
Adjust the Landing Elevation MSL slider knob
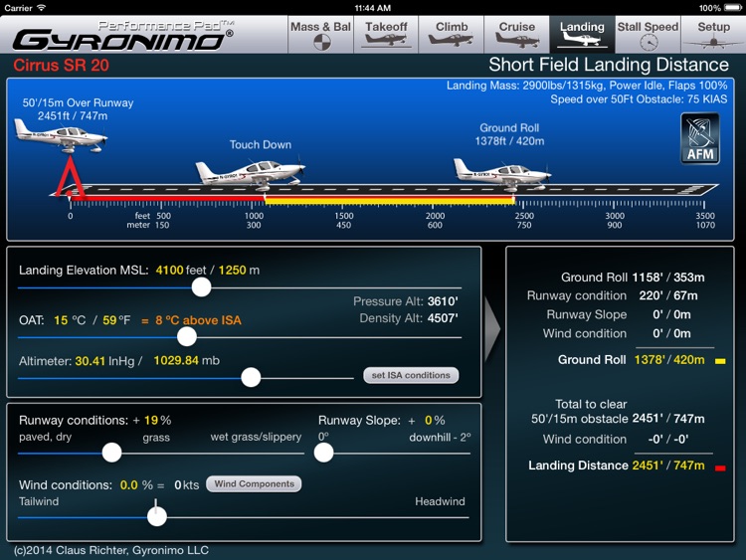click(201, 287)
